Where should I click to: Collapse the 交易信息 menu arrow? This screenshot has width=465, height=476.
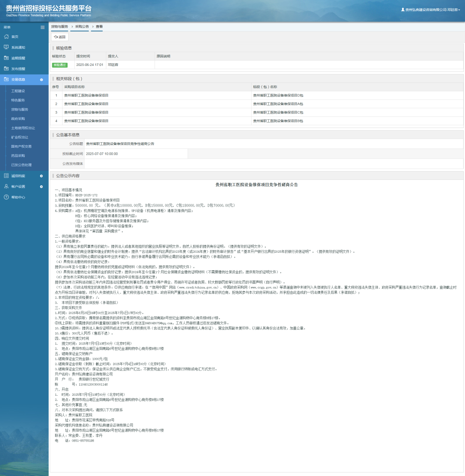coord(41,79)
